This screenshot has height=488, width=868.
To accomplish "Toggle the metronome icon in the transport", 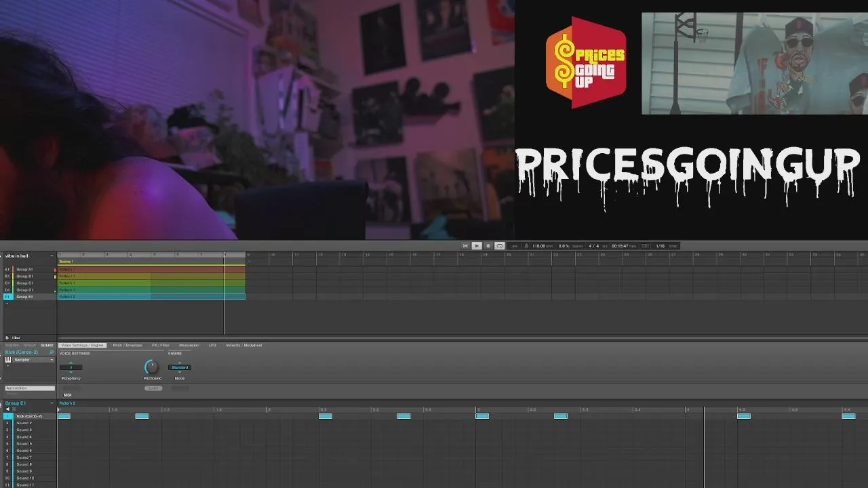I will [x=526, y=246].
